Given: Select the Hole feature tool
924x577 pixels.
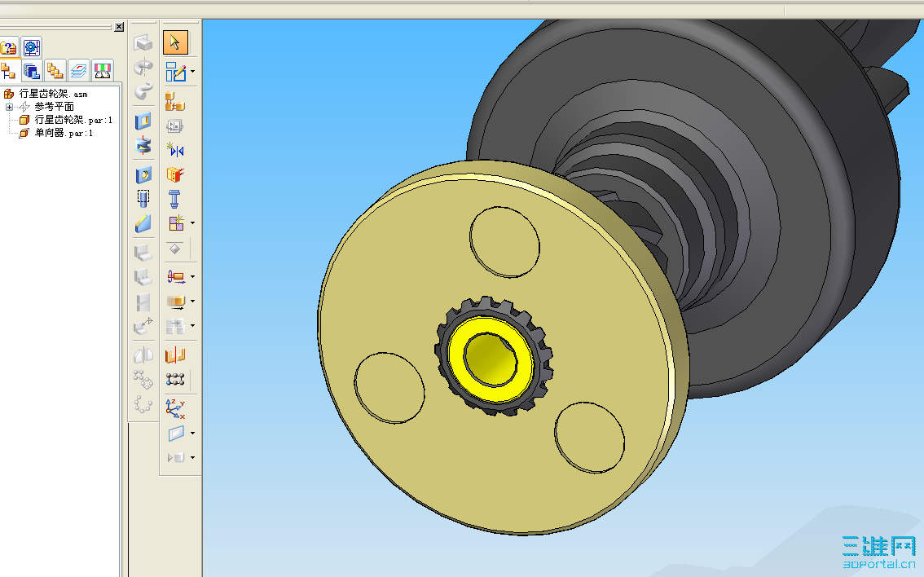Looking at the screenshot, I should tap(143, 175).
